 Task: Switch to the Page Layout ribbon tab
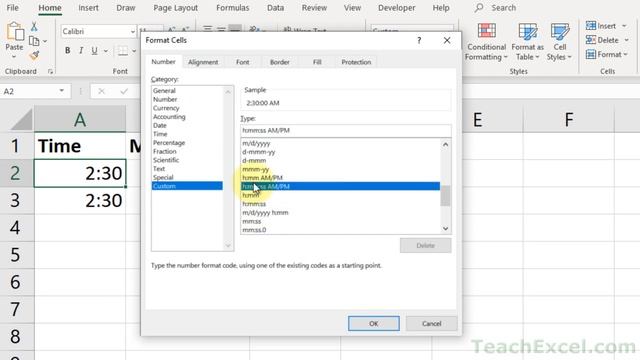tap(176, 8)
